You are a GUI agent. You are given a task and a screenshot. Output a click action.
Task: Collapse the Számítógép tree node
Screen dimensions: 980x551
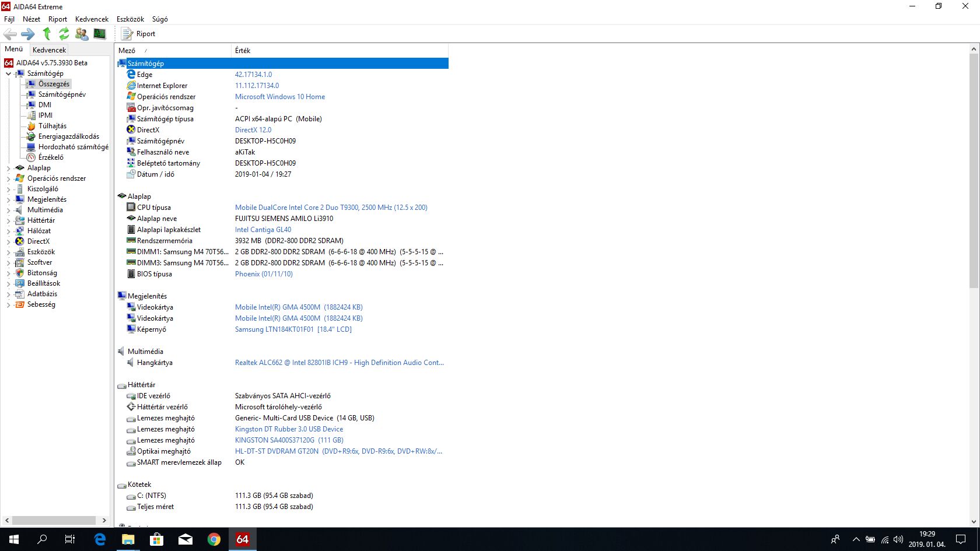[x=8, y=73]
